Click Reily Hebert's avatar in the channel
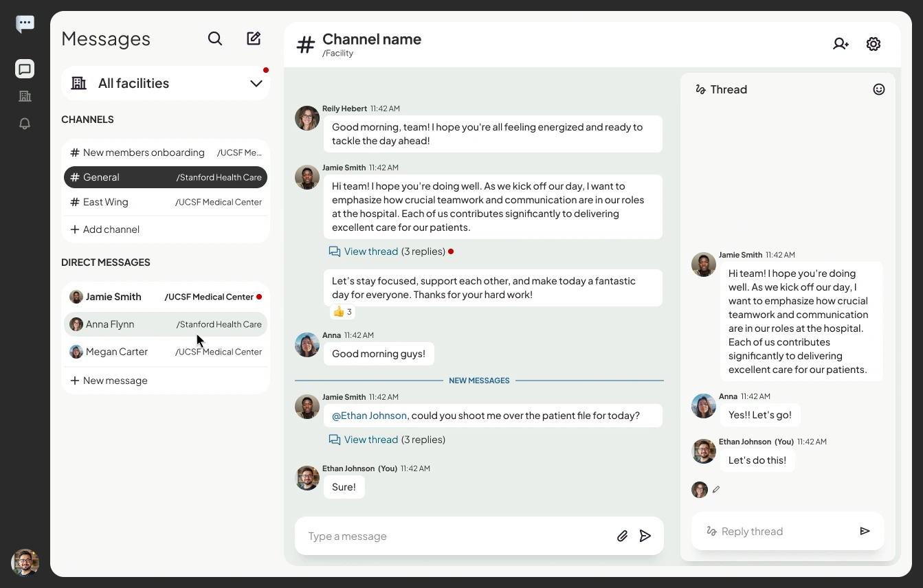The image size is (923, 588). click(307, 118)
